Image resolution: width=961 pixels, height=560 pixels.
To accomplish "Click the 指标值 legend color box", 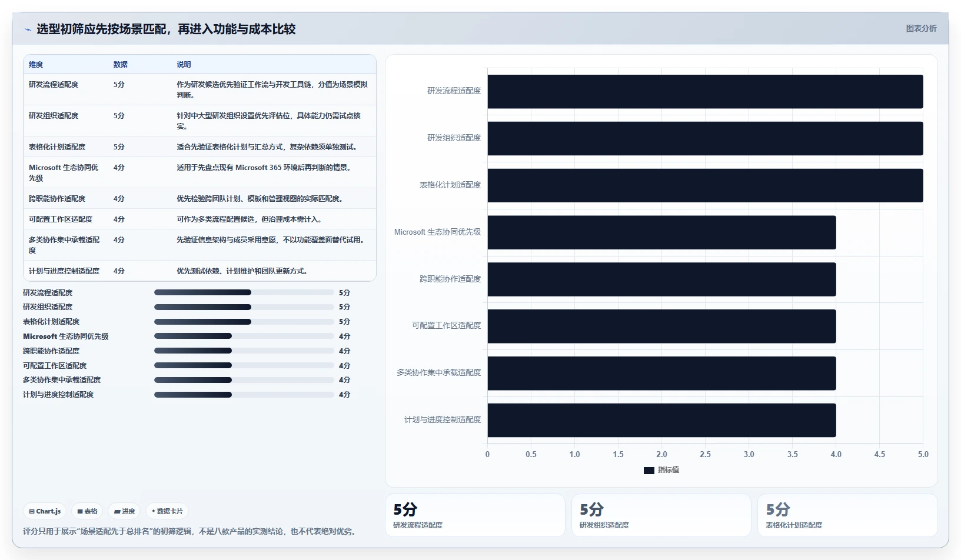I will (x=649, y=470).
